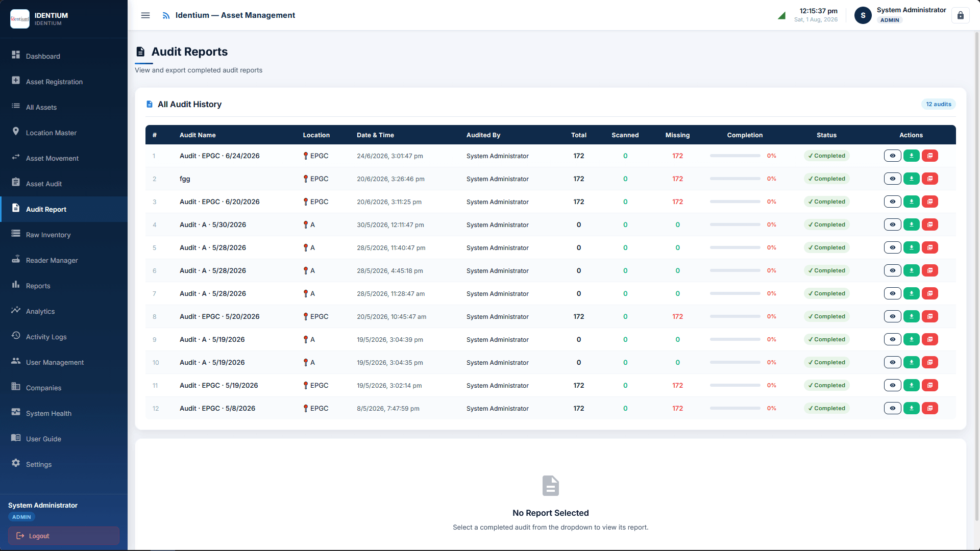
Task: Click the green connection signal indicator
Action: point(781,16)
